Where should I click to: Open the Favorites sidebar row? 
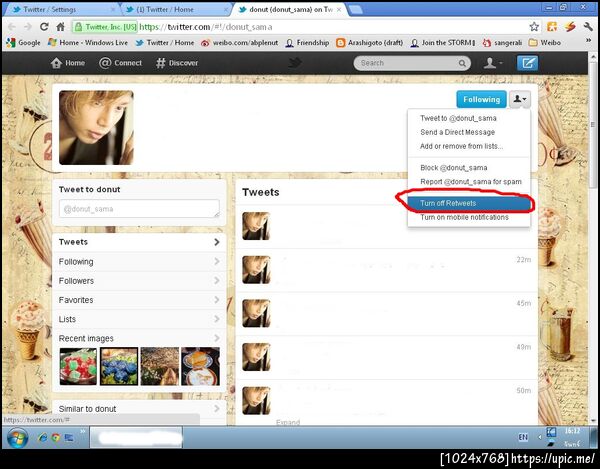(139, 300)
